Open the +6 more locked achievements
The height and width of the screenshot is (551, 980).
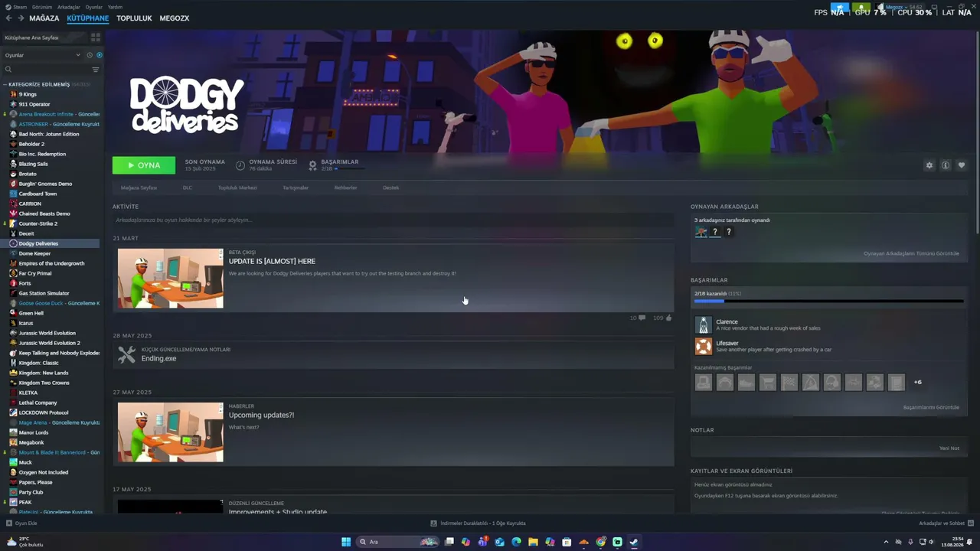(x=917, y=382)
